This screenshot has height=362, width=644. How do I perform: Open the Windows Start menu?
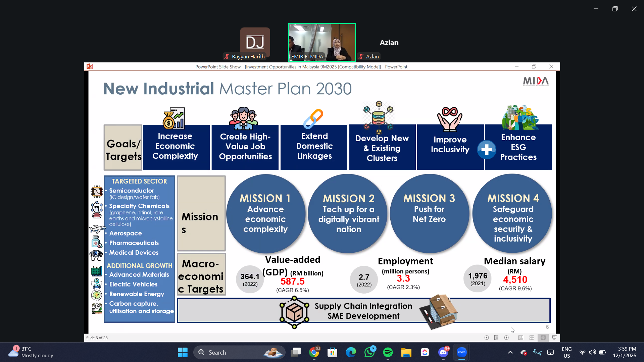coord(183,352)
